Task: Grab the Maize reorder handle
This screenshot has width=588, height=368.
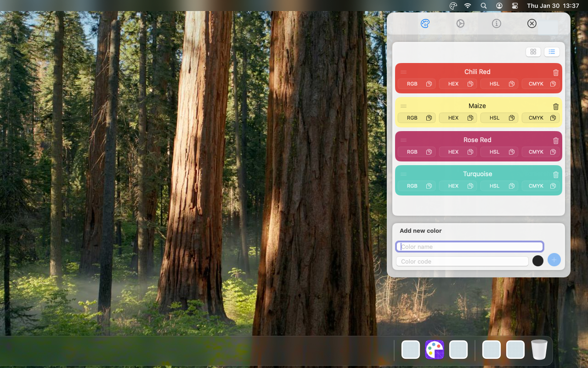Action: [403, 106]
